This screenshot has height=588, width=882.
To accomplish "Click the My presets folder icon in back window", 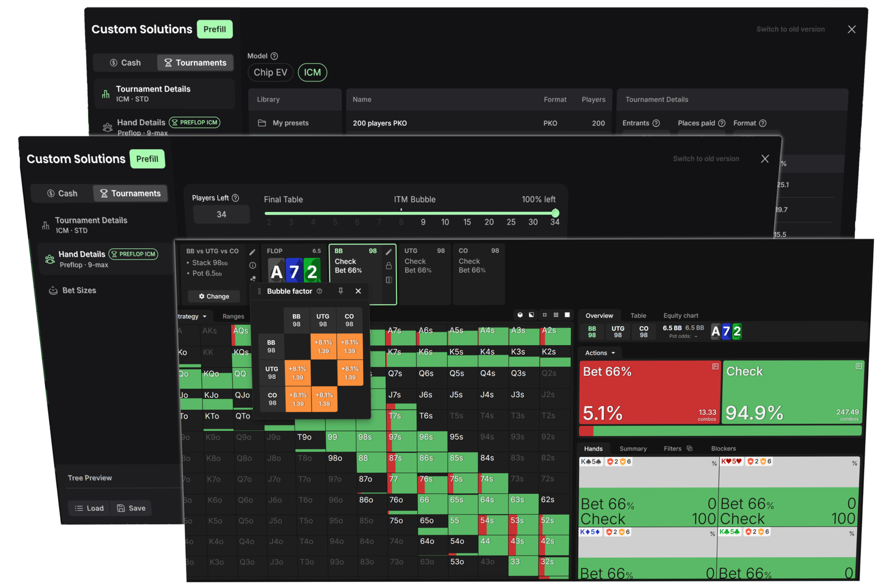I will 262,123.
